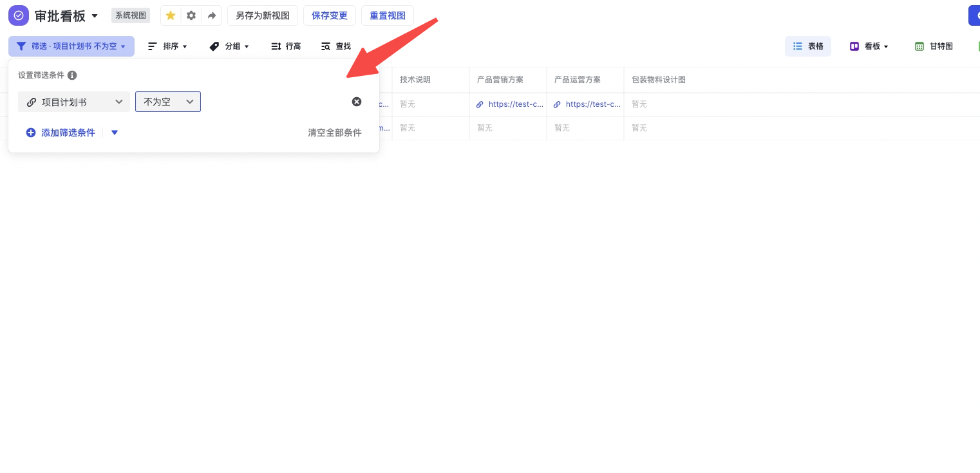This screenshot has width=980, height=473.
Task: Click the star favorite icon
Action: point(171,15)
